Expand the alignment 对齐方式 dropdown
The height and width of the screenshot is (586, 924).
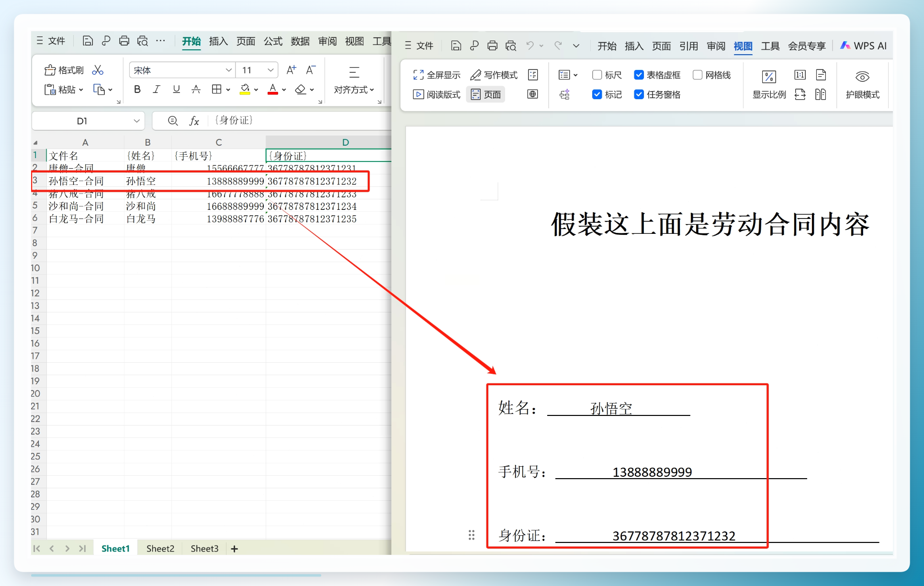(354, 90)
